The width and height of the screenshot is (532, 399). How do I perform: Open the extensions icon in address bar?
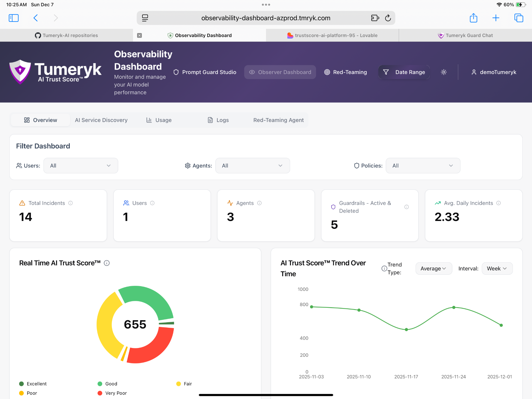coord(375,18)
